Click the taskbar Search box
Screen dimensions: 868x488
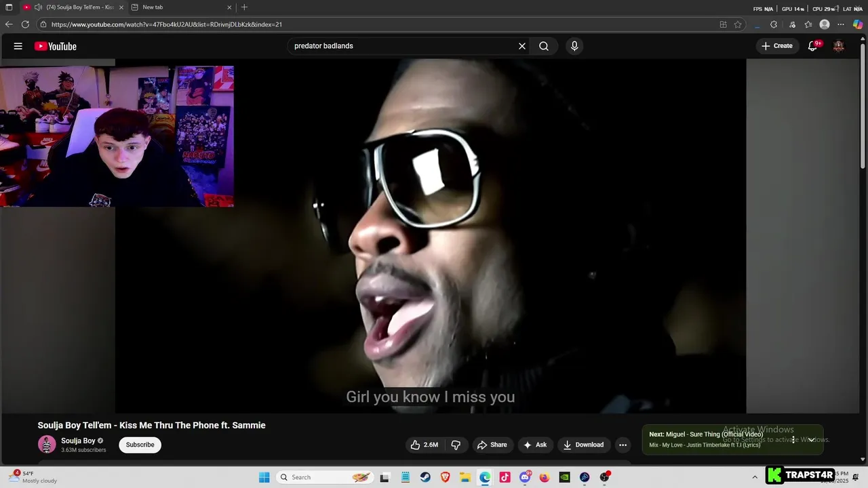click(324, 477)
